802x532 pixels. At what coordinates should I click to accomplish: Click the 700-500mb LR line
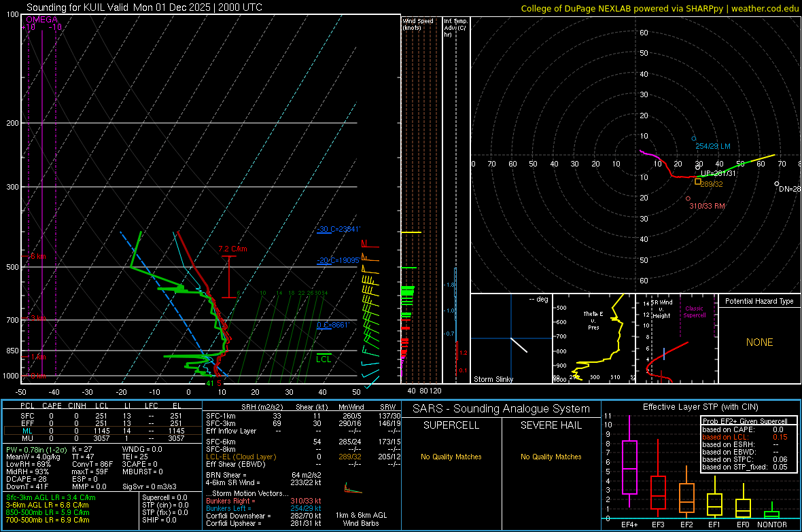coord(48,520)
